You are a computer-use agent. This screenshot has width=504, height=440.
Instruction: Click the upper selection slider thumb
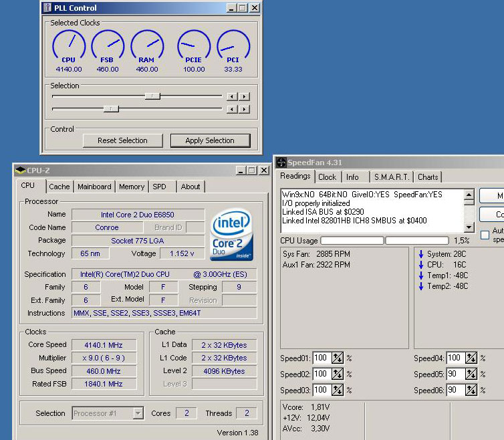(x=152, y=96)
